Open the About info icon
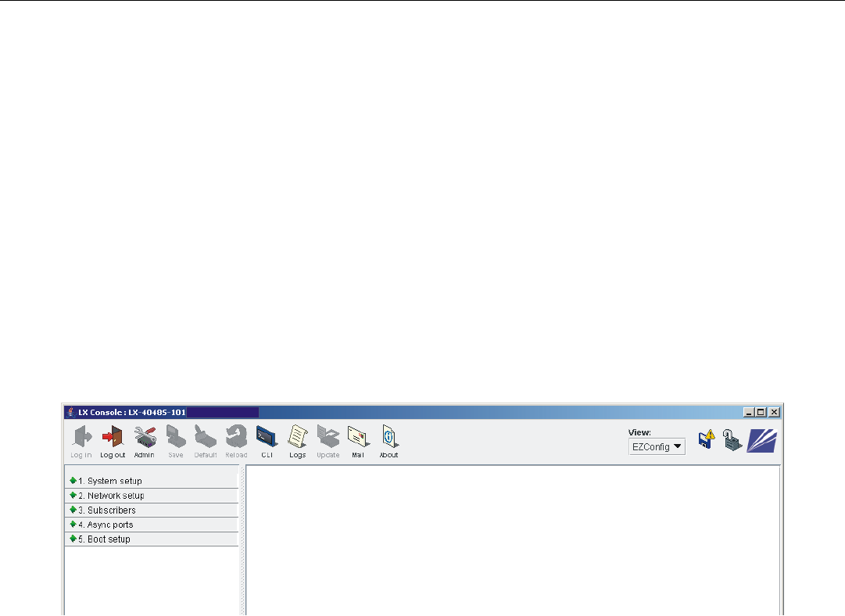845x616 pixels. point(389,437)
